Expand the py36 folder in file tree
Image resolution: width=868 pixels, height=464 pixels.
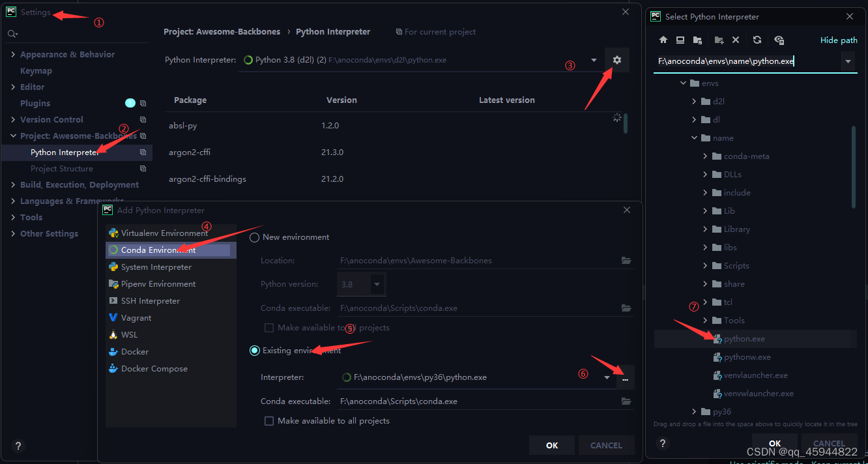[x=695, y=412]
